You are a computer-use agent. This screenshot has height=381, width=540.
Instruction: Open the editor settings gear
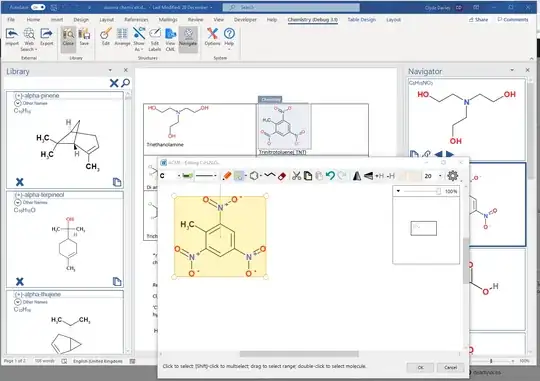click(x=453, y=176)
